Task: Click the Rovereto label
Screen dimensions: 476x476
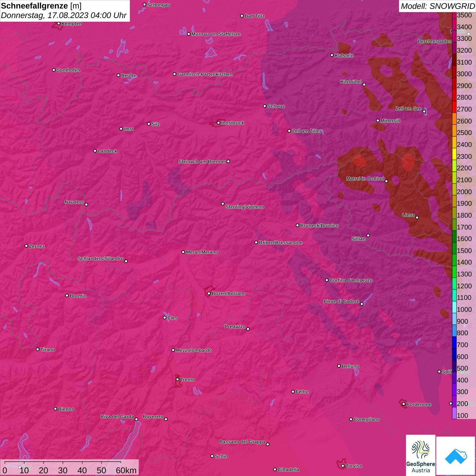Action: pos(153,417)
